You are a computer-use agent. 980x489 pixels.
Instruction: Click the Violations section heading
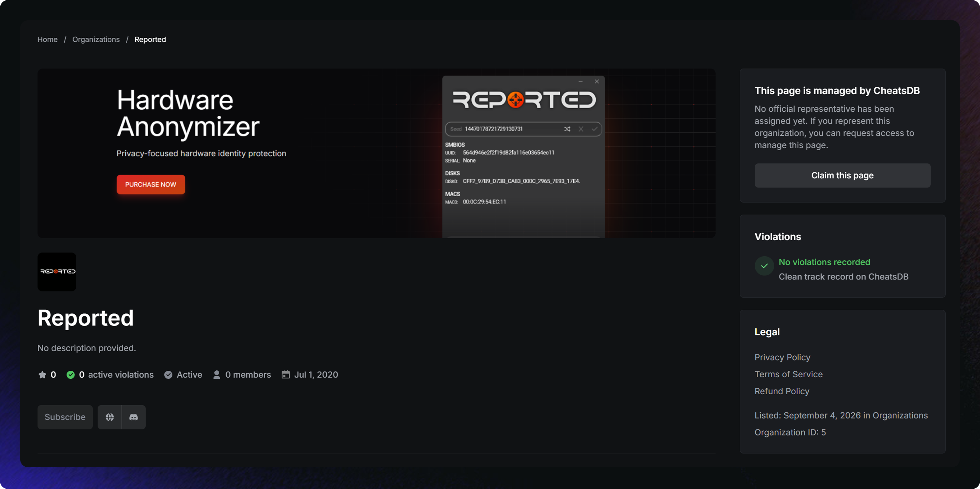778,236
